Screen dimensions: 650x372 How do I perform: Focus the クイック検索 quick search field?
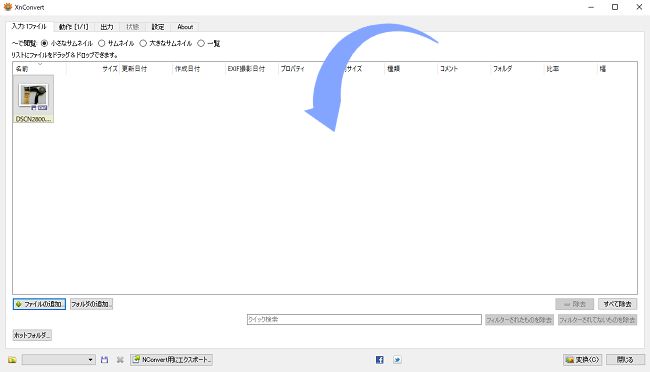[364, 319]
